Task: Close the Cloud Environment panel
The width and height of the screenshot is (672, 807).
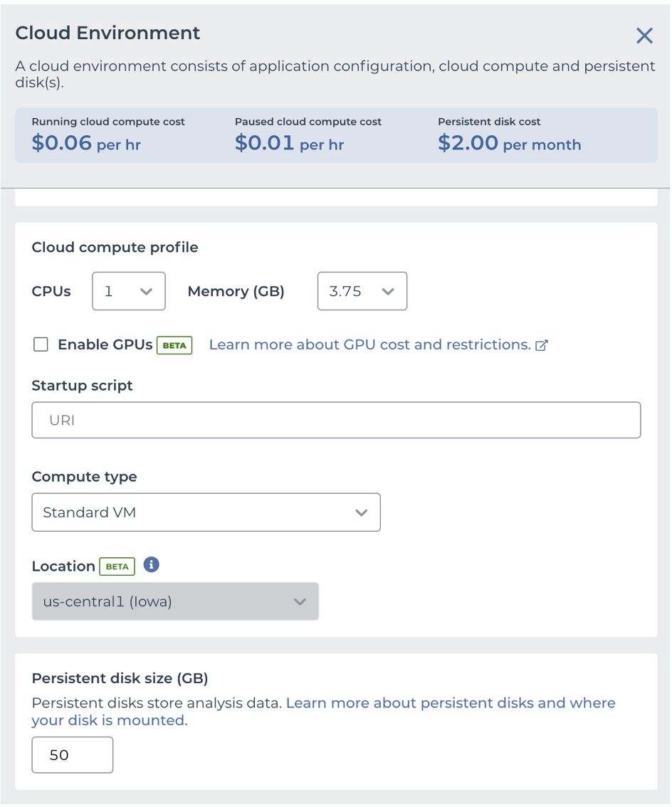Action: (x=644, y=36)
